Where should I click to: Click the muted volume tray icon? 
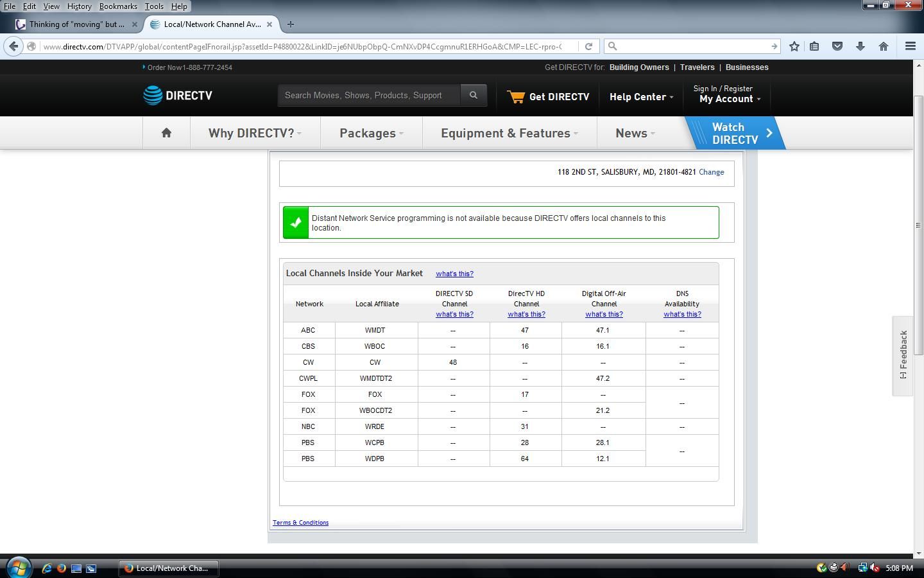pos(875,568)
